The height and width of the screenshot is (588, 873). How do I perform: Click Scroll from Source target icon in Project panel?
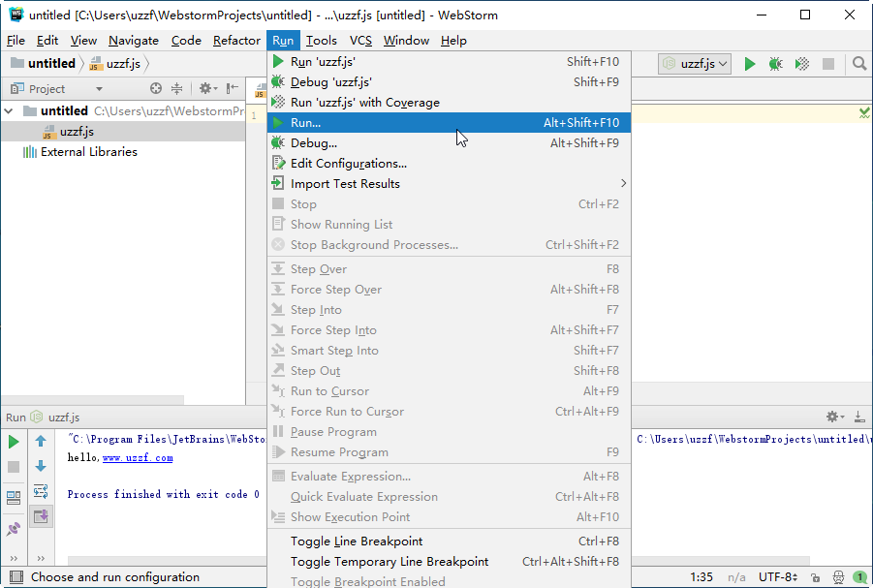pos(156,88)
